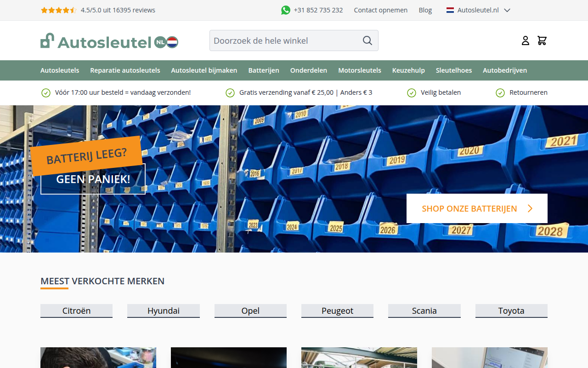Select the Toyota brand
The image size is (588, 368).
point(511,311)
